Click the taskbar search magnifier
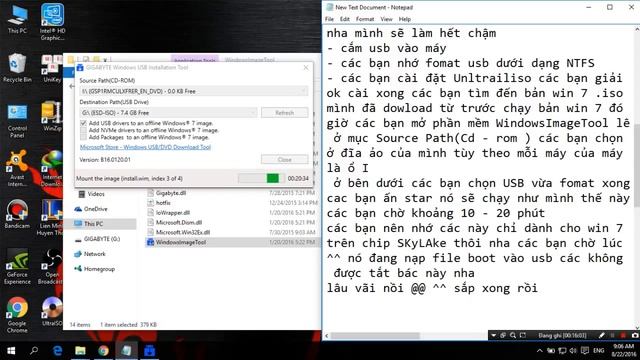640x360 pixels. tap(34, 351)
